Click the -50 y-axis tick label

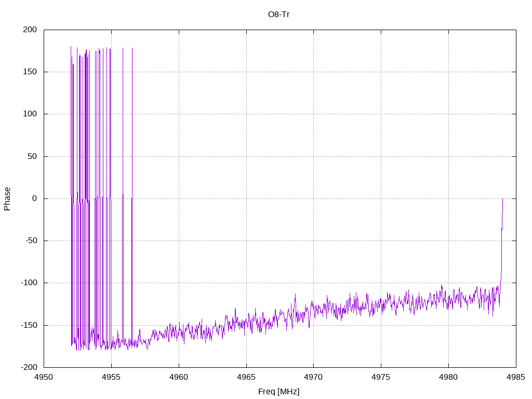point(31,241)
